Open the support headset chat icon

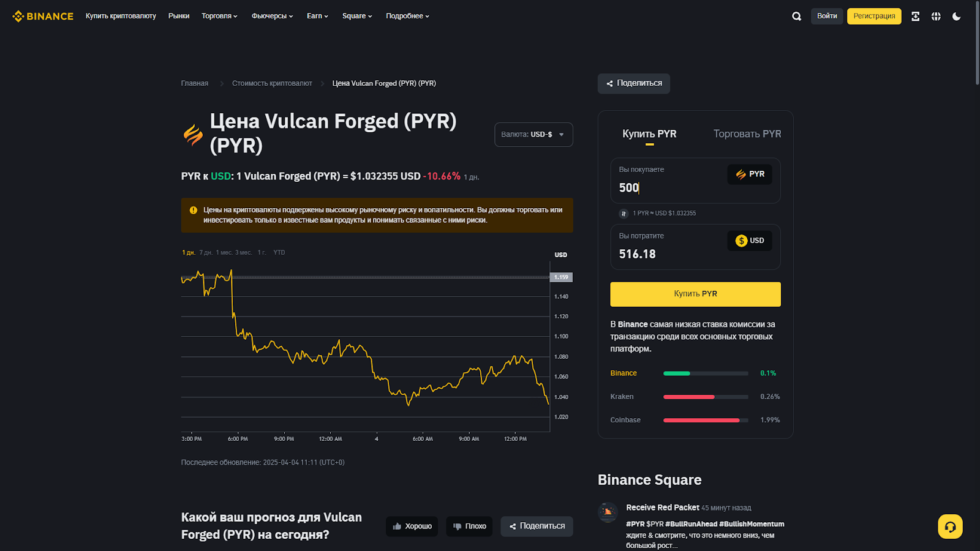[x=950, y=527]
